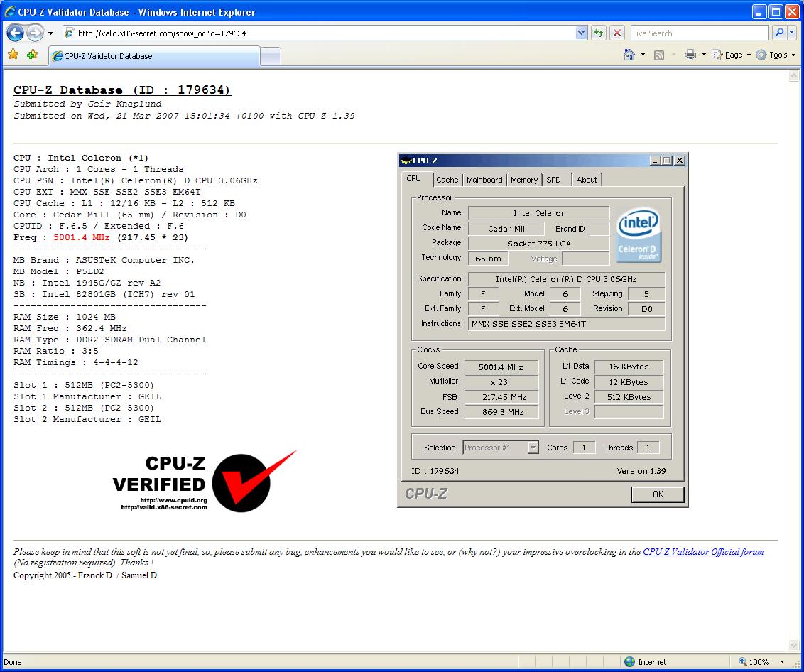Click the Bus Speed 869.8 MHz value

[x=501, y=412]
